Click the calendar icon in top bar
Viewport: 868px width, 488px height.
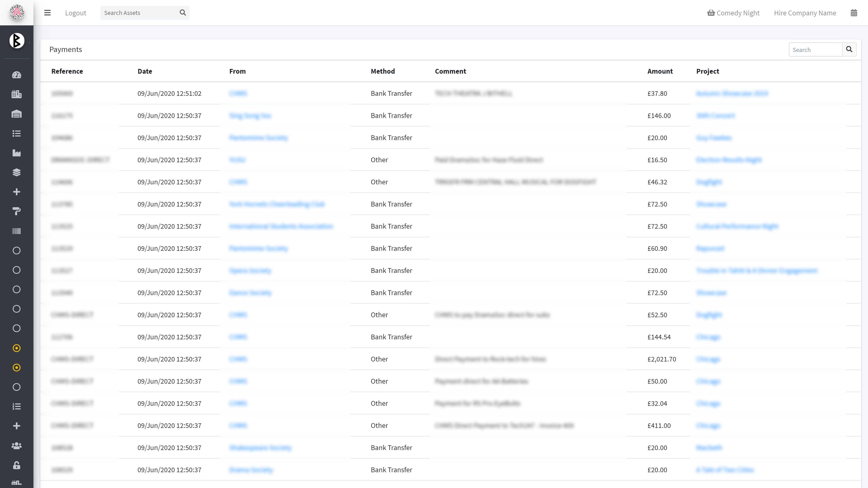[x=854, y=13]
